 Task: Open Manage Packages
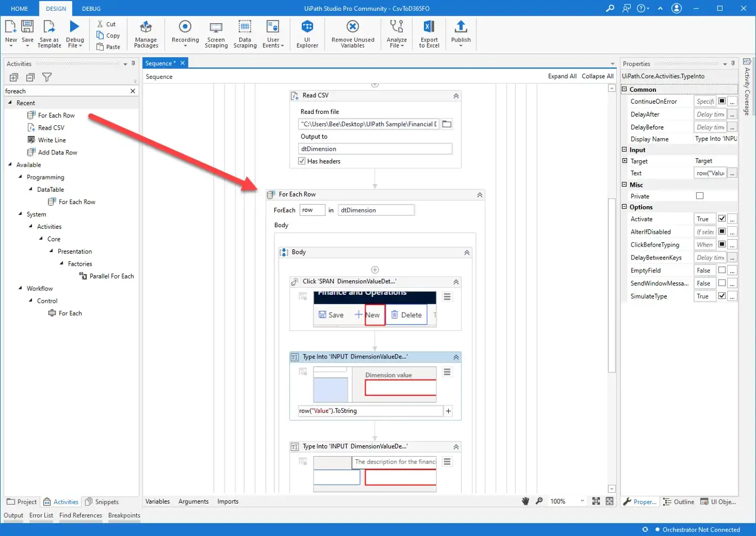[x=146, y=33]
